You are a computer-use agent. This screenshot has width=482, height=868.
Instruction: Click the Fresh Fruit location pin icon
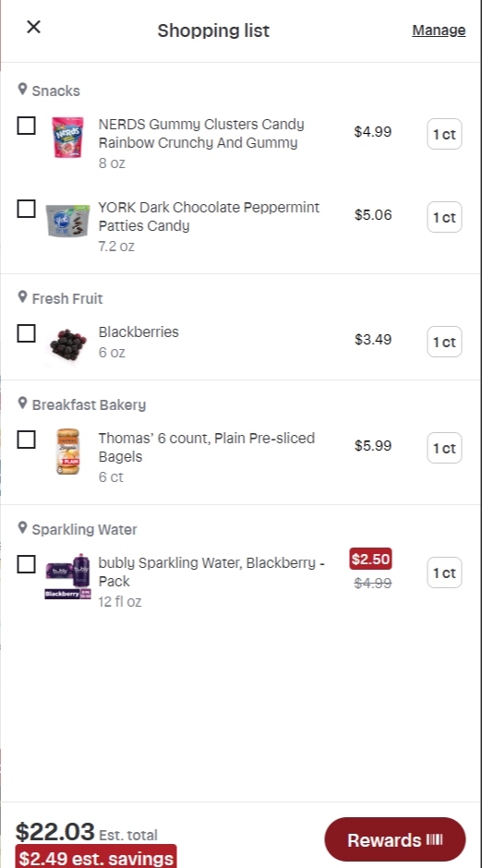[23, 296]
